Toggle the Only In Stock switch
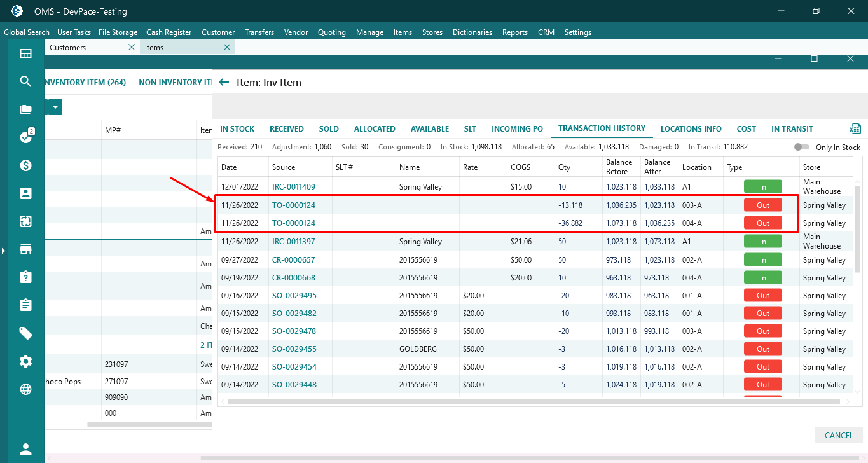 tap(802, 148)
